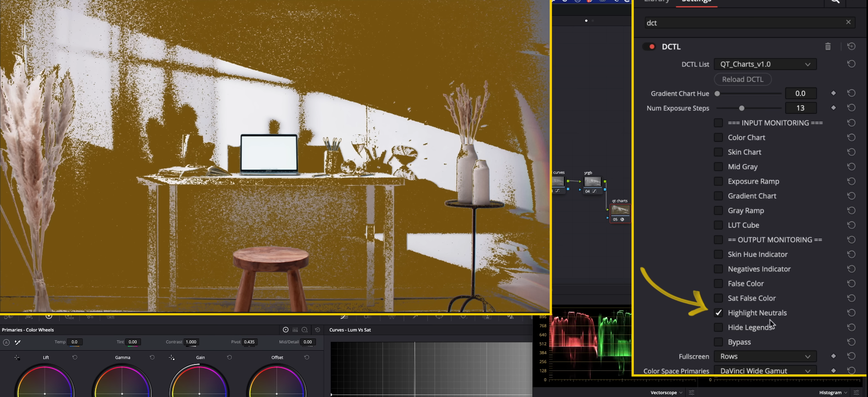Select the white balance eyedropper
This screenshot has width=868, height=397.
pyautogui.click(x=18, y=342)
